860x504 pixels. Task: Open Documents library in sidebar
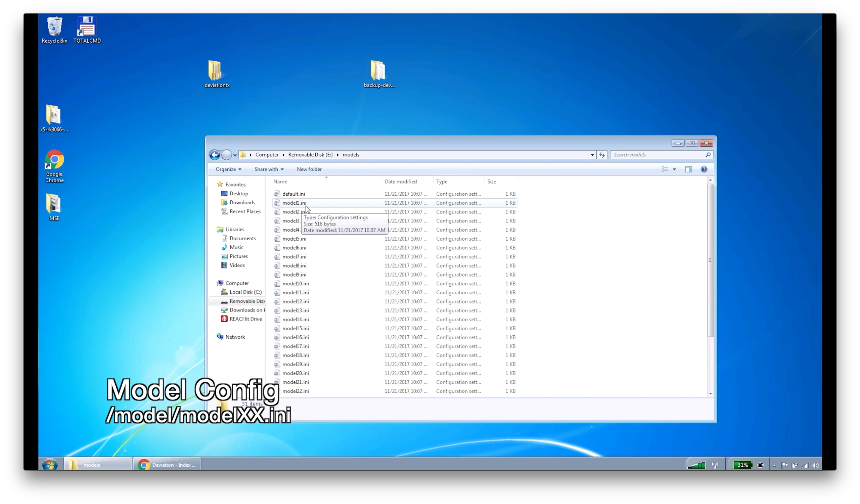coord(243,238)
